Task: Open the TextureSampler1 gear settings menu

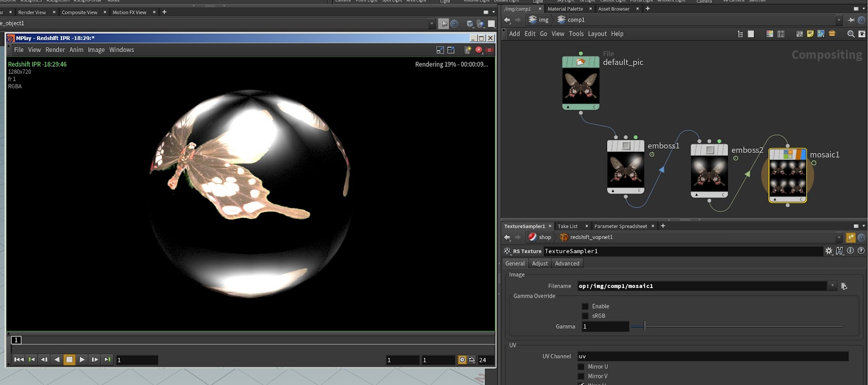Action: click(x=828, y=251)
